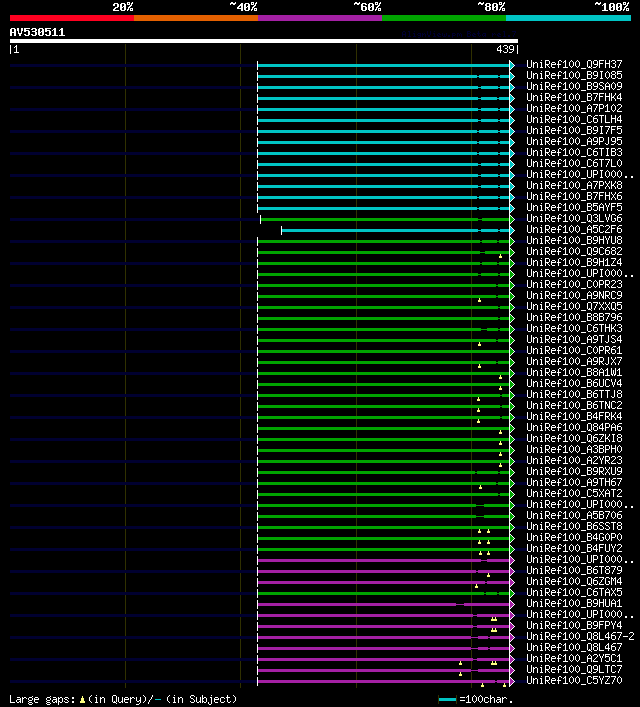
Task: Select the UniRef100_A9TJS4 label
Action: click(x=574, y=339)
